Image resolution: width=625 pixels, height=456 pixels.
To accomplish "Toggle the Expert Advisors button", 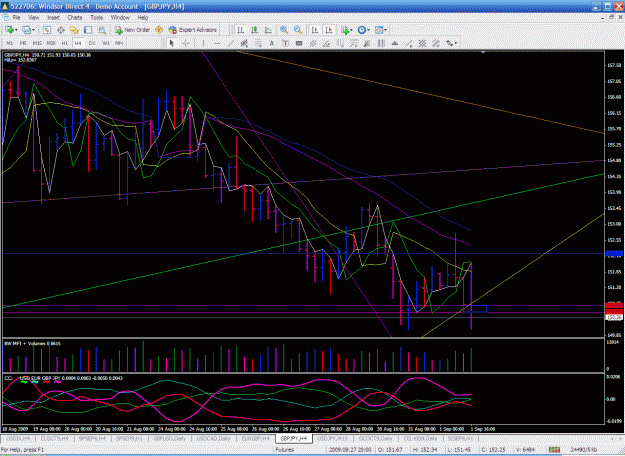I will (x=193, y=30).
